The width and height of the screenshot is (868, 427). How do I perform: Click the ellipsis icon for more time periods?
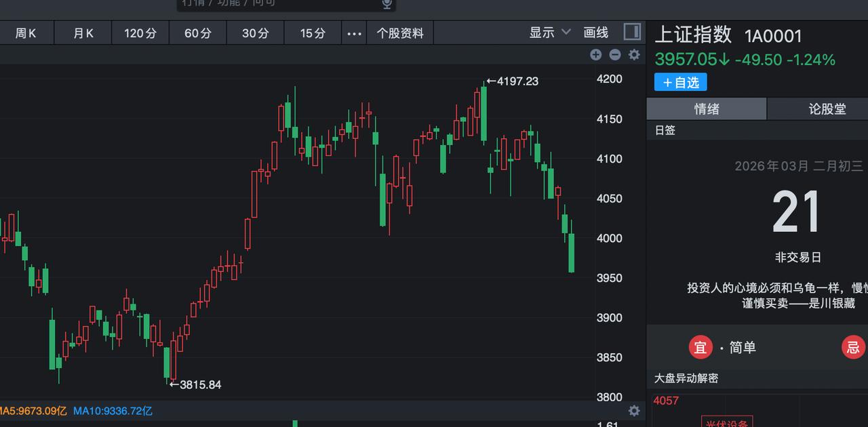[x=353, y=32]
